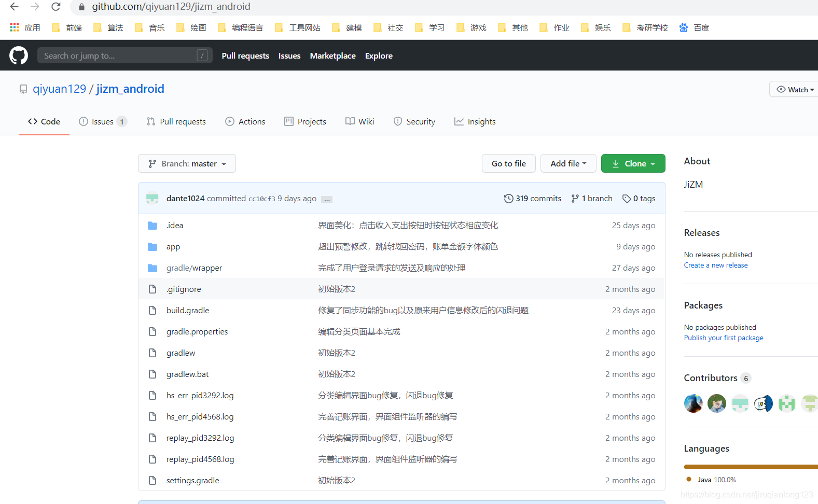Open Issues in the top navigation
The height and width of the screenshot is (504, 818).
pyautogui.click(x=289, y=55)
